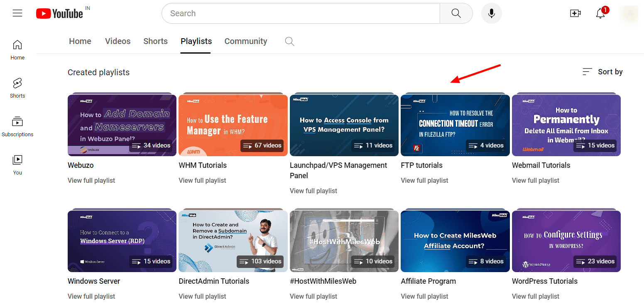Open the notifications bell

tap(600, 13)
